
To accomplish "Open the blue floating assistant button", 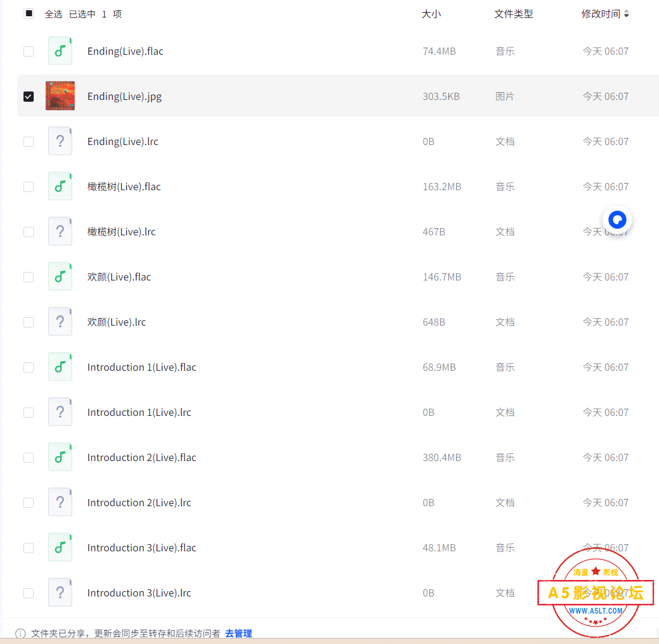I will tap(617, 220).
